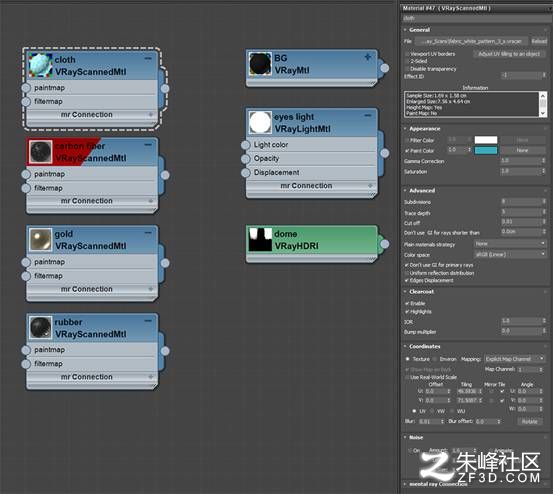Collapse the Noise rollout
Screen dimensions: 553x494
[x=405, y=437]
